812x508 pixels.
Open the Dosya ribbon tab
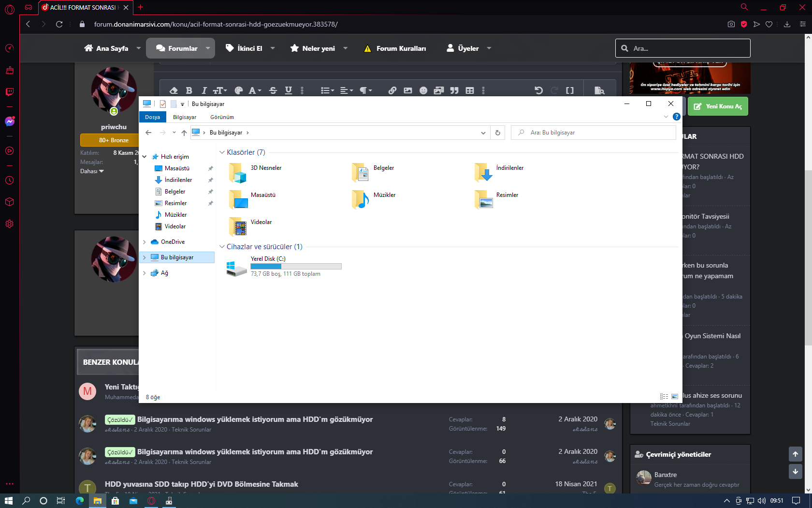152,117
